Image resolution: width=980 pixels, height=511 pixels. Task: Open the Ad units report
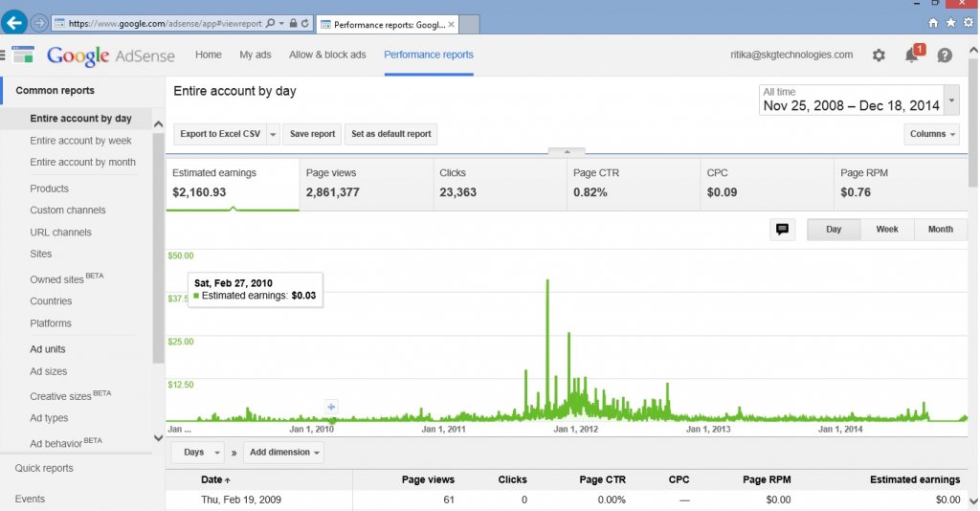point(48,348)
